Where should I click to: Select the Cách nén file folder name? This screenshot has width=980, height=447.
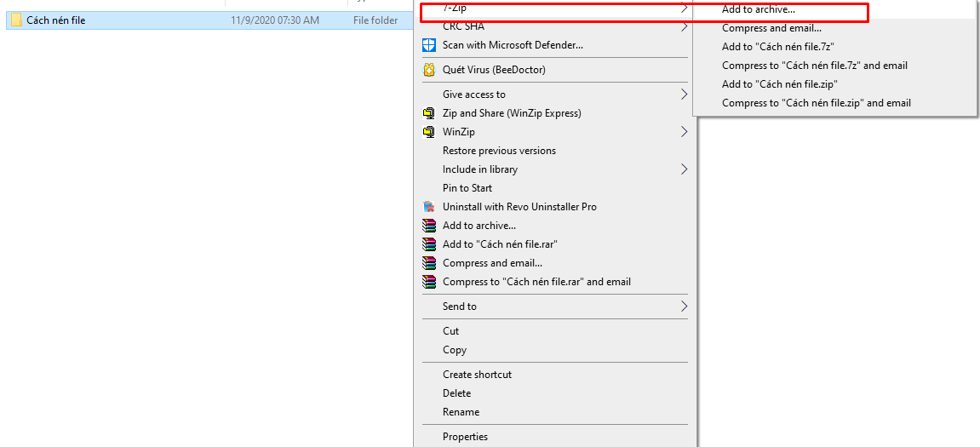point(55,20)
